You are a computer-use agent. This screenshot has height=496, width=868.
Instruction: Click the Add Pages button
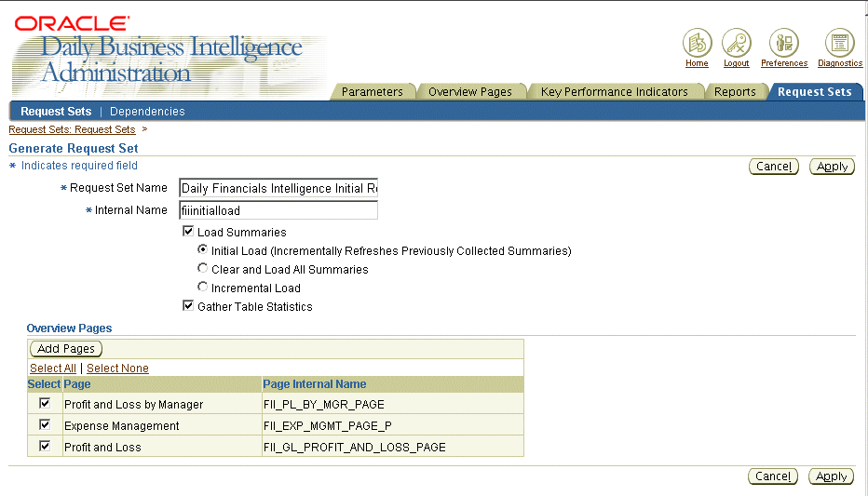(x=66, y=349)
